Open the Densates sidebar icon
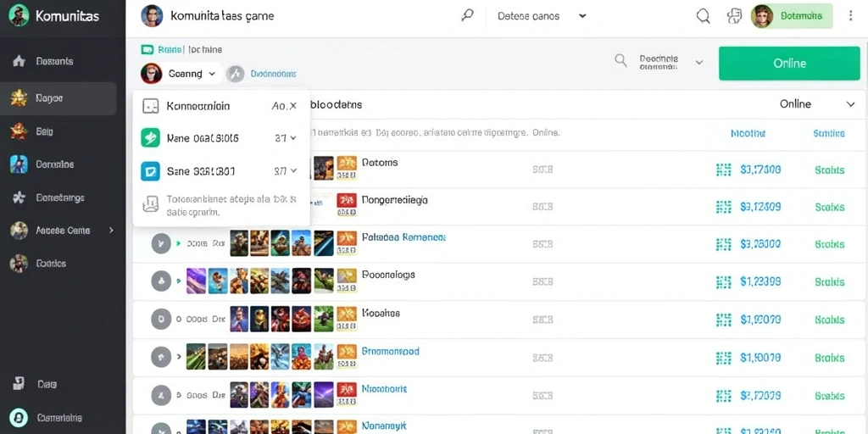Image resolution: width=868 pixels, height=434 pixels. pos(19,164)
